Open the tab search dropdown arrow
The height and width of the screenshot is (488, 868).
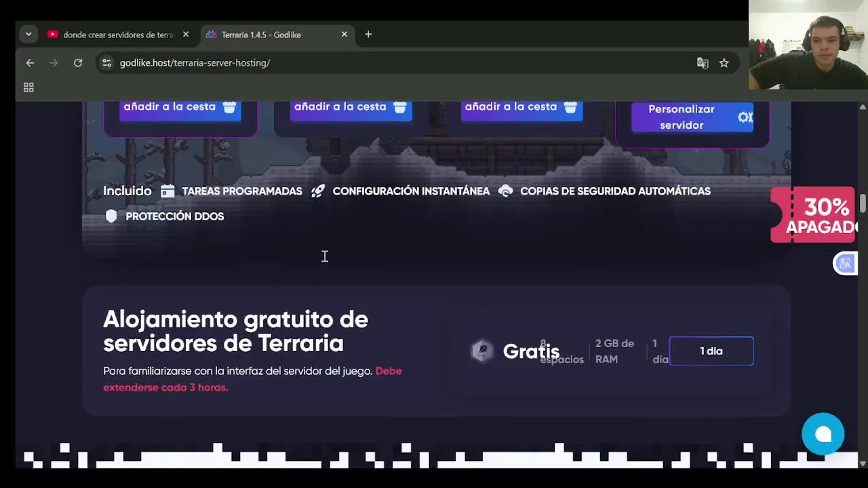coord(28,34)
